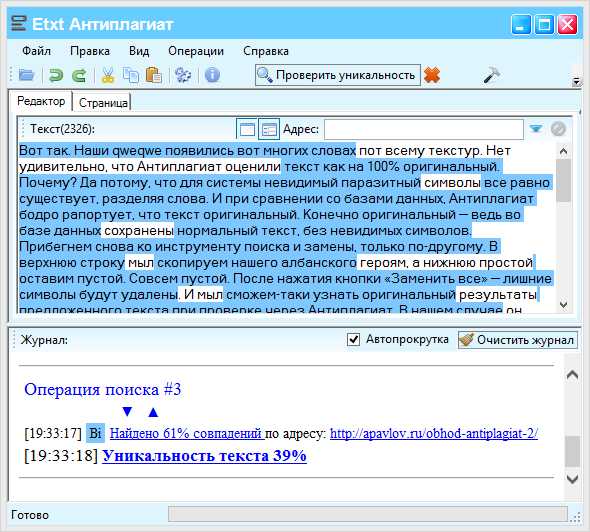Switch to the Редактор tab
This screenshot has height=532, width=590.
click(x=41, y=101)
